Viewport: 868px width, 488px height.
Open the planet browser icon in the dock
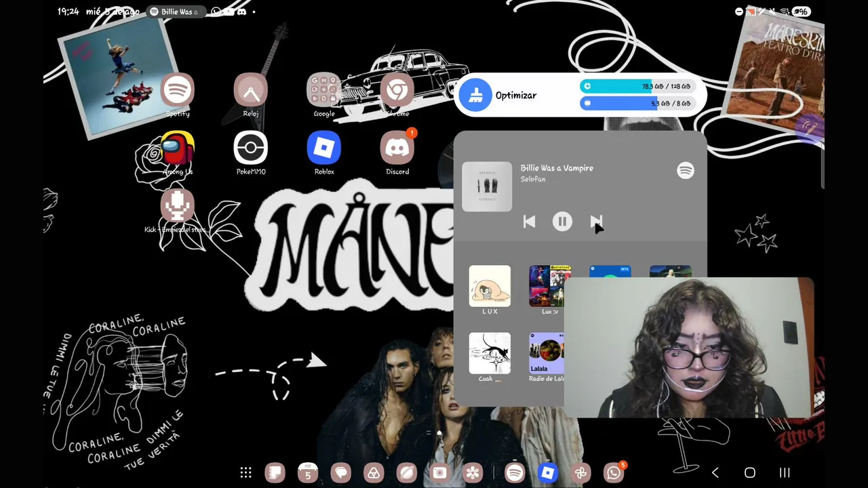click(x=407, y=473)
